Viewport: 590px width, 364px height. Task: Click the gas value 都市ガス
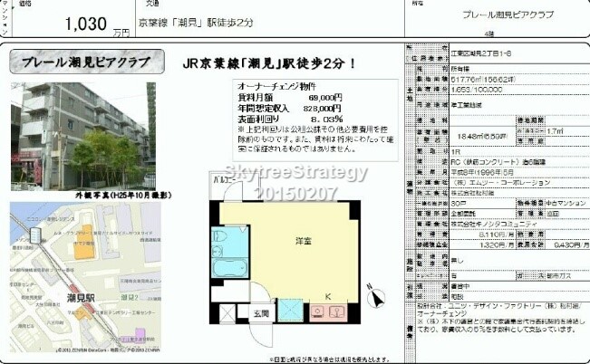(x=559, y=276)
